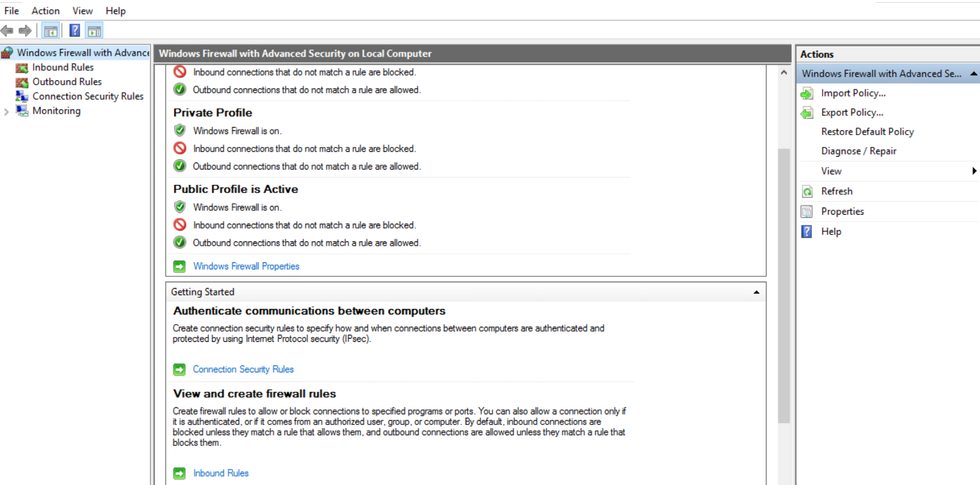Click the Back arrow toolbar icon
The height and width of the screenshot is (485, 980).
click(8, 31)
